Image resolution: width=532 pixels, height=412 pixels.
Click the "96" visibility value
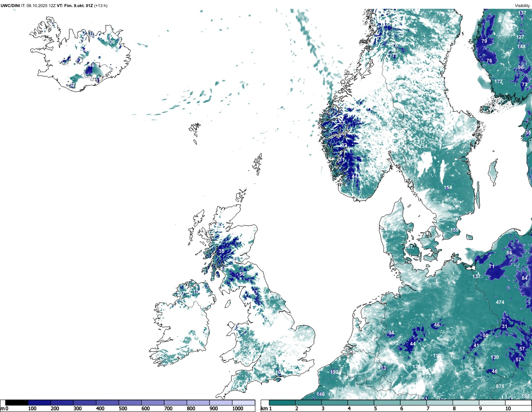coord(521,67)
